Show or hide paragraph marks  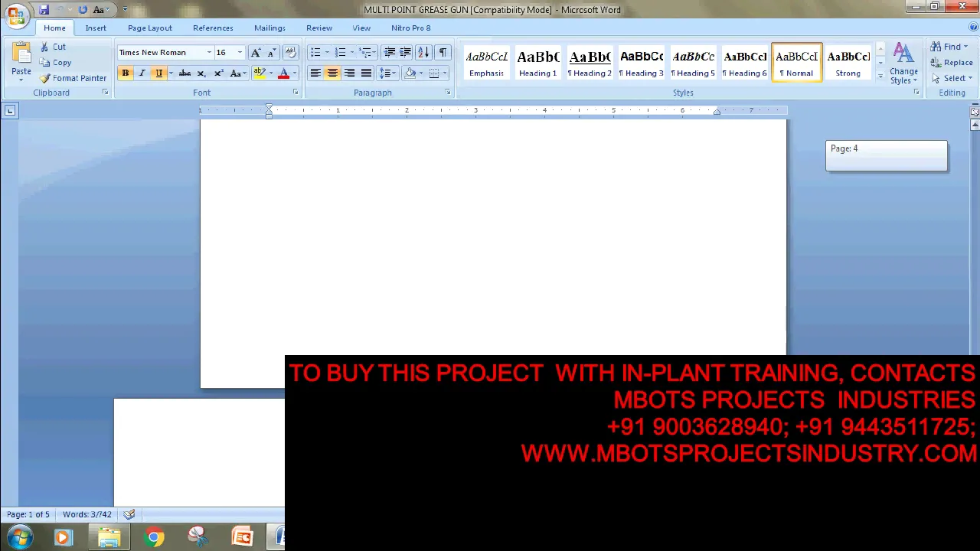click(x=443, y=53)
